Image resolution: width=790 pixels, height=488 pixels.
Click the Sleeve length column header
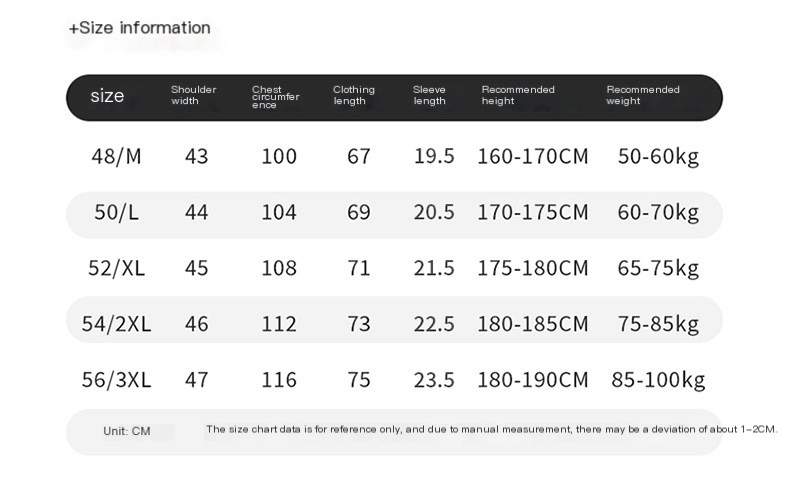[x=429, y=95]
